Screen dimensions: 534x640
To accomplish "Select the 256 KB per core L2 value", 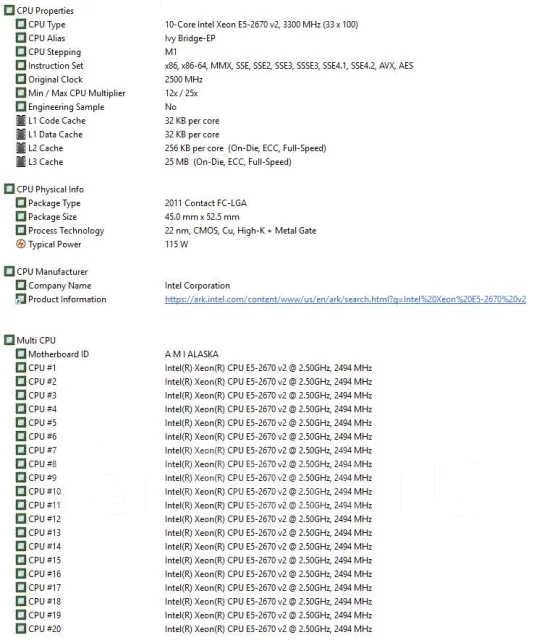I will [245, 148].
